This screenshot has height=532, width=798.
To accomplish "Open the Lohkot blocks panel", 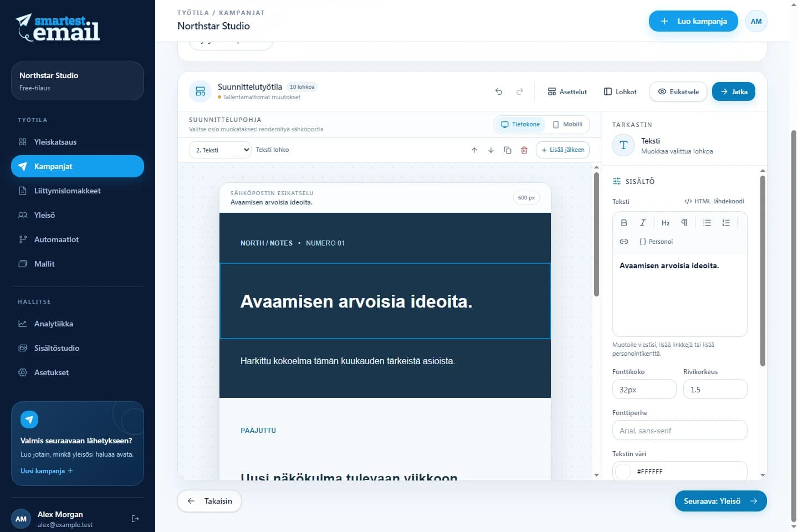I will [x=620, y=91].
